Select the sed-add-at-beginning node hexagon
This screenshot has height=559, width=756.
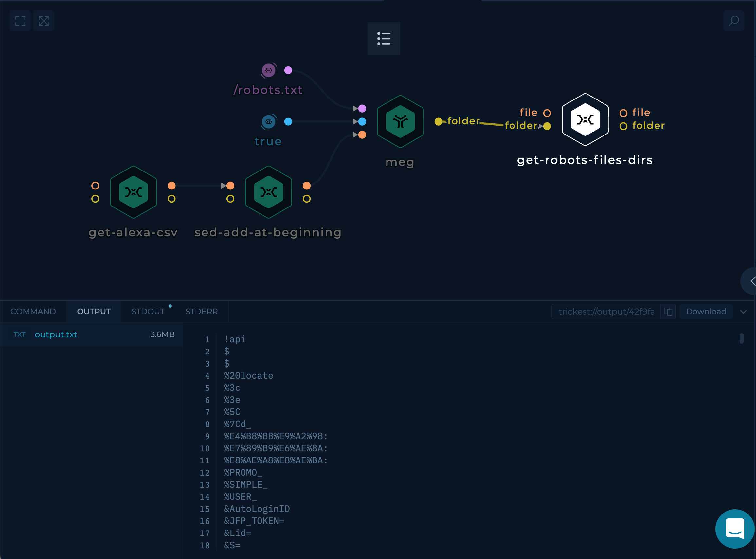(x=268, y=192)
